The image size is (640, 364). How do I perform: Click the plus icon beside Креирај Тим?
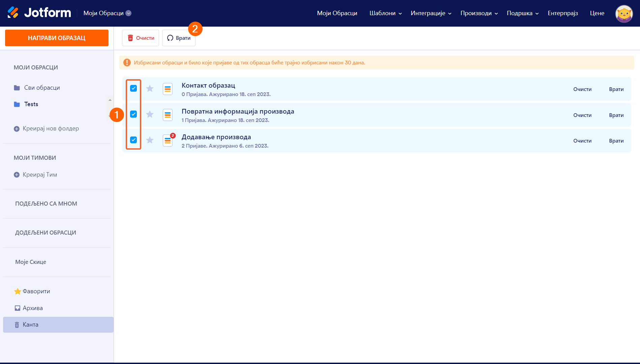point(17,175)
